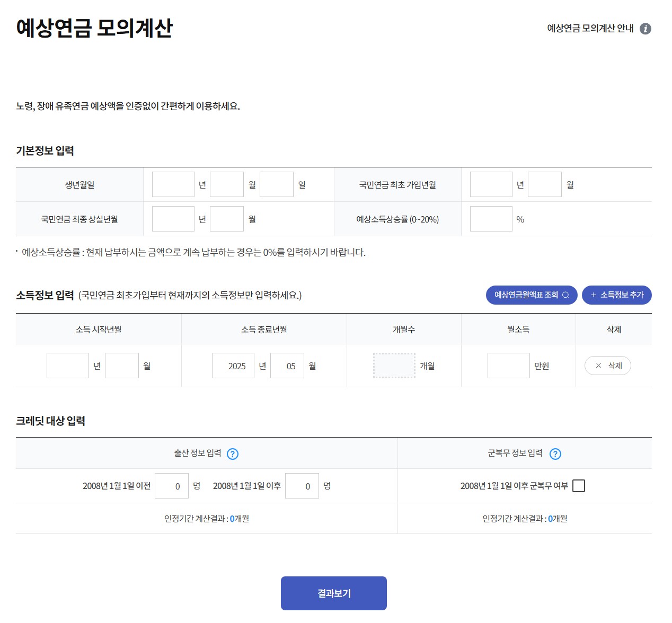The width and height of the screenshot is (672, 623).
Task: Click the plus icon on 소득정보 추가 button
Action: pos(592,295)
